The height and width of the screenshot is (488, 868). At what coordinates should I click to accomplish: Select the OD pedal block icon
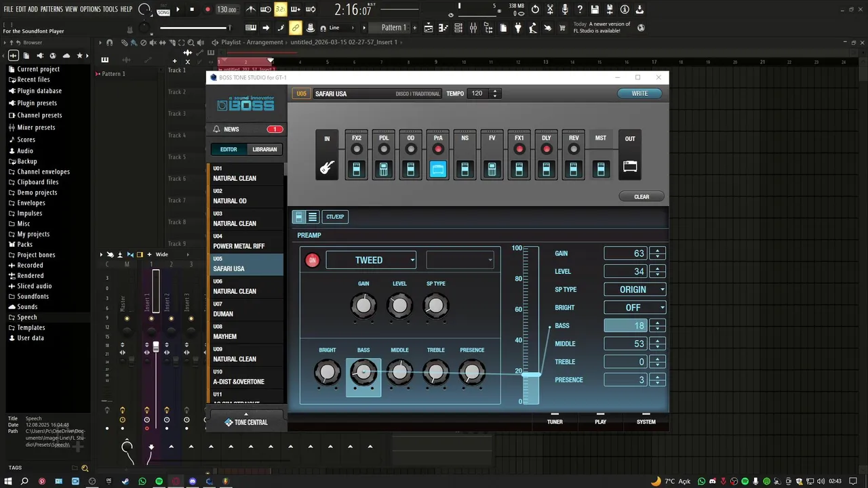pyautogui.click(x=411, y=169)
